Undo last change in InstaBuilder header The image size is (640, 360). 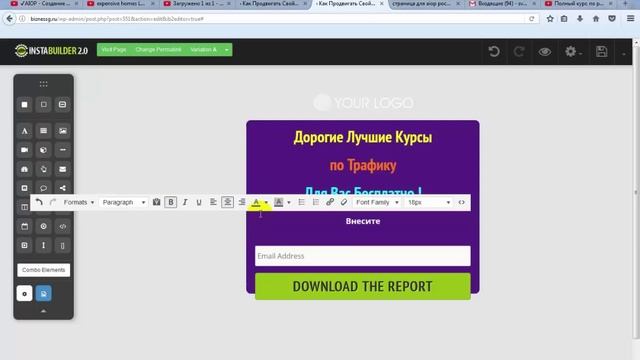pyautogui.click(x=494, y=52)
